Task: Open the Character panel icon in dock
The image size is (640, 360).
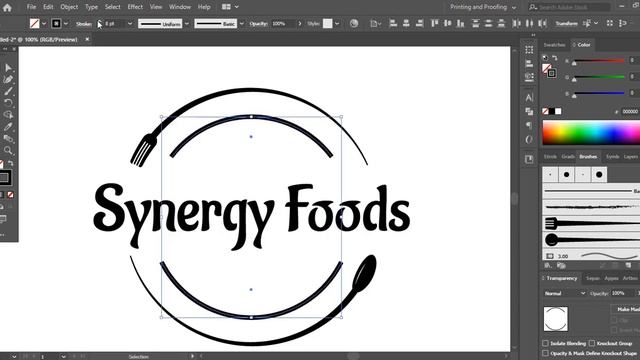Action: pyautogui.click(x=529, y=98)
